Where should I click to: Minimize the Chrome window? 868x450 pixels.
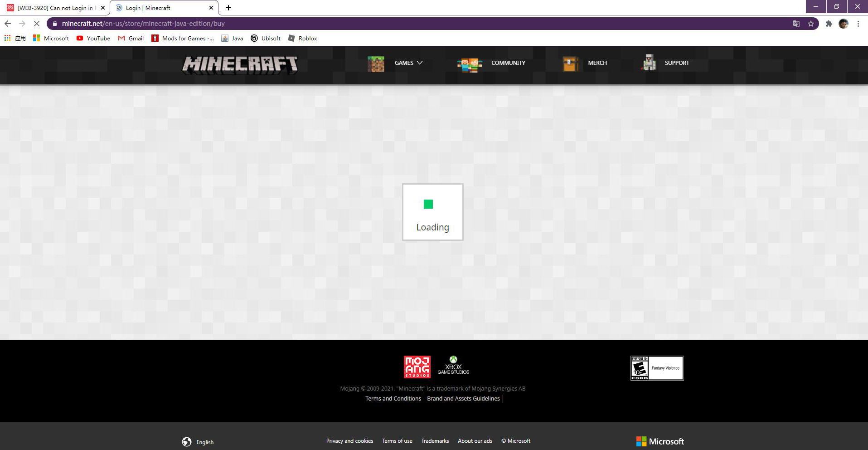816,6
